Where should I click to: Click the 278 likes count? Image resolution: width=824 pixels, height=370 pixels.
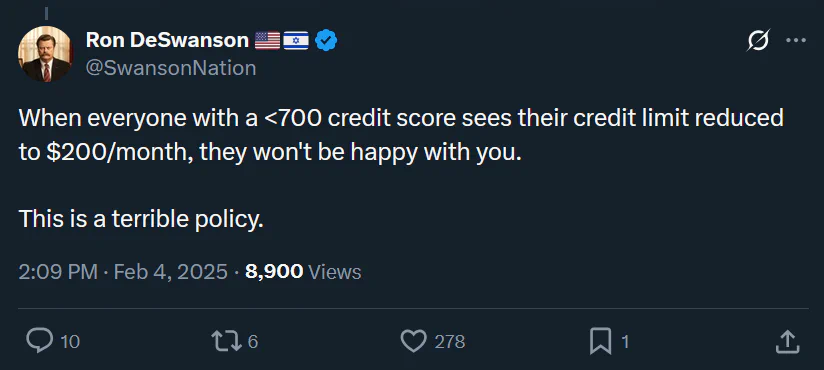pyautogui.click(x=449, y=342)
